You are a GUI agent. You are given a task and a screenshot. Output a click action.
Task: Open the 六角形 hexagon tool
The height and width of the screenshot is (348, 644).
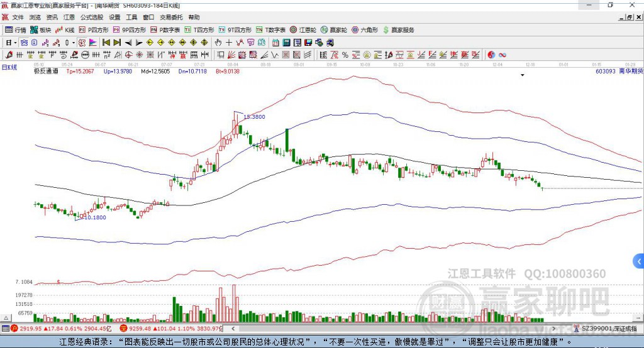click(x=365, y=30)
